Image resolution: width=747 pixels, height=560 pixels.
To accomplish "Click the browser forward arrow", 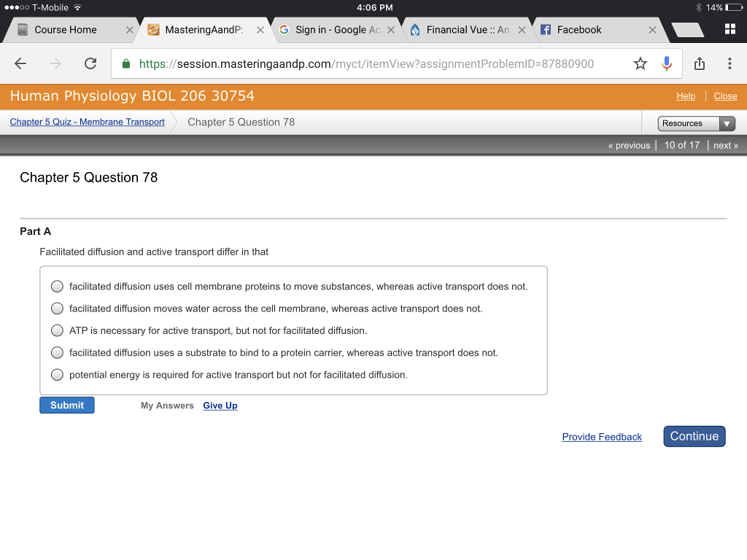I will pyautogui.click(x=55, y=63).
